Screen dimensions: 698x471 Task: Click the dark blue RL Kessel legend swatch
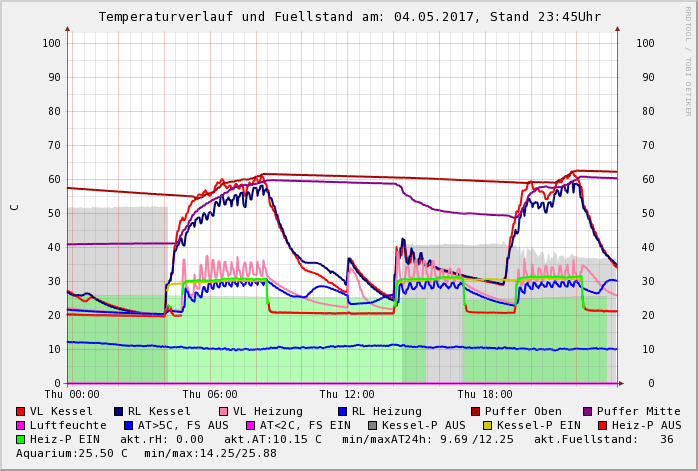[x=118, y=411]
